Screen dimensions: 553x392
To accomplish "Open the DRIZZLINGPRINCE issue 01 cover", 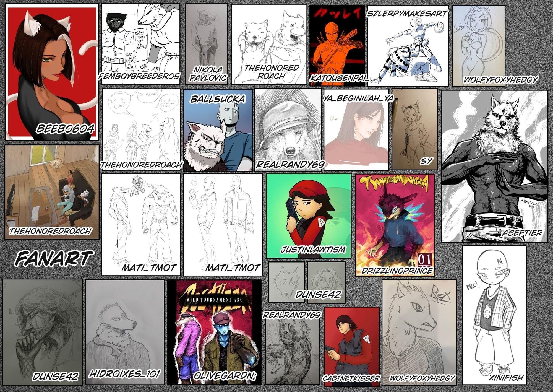I will [x=395, y=224].
